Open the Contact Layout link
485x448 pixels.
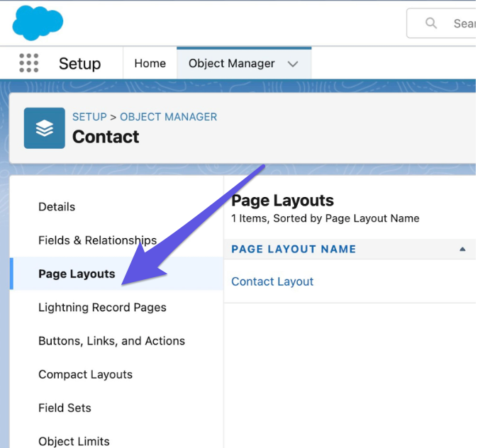coord(272,281)
